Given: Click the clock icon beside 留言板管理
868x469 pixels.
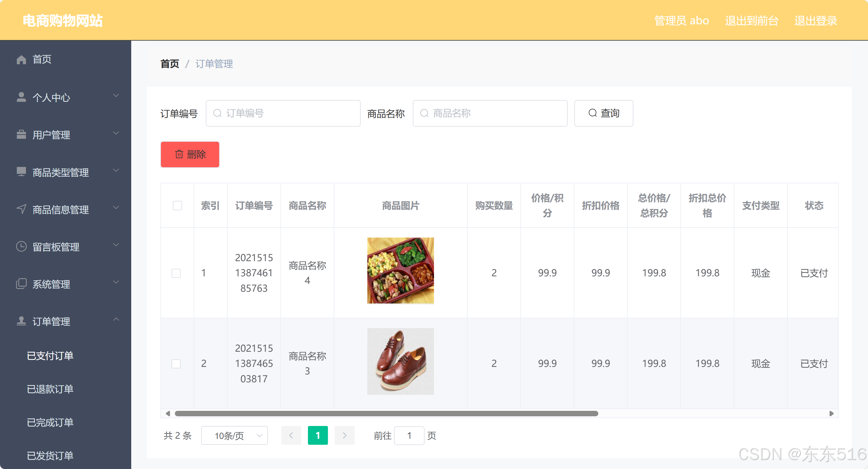Looking at the screenshot, I should tap(21, 247).
